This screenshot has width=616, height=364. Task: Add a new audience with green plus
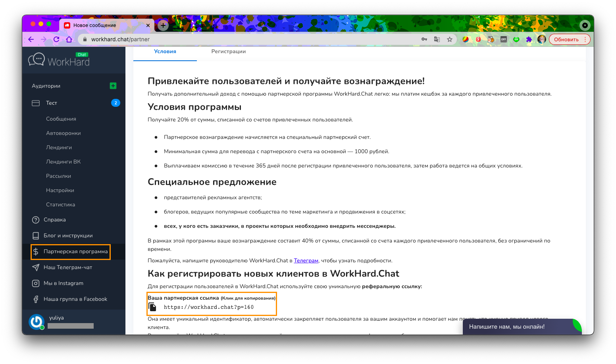click(113, 86)
